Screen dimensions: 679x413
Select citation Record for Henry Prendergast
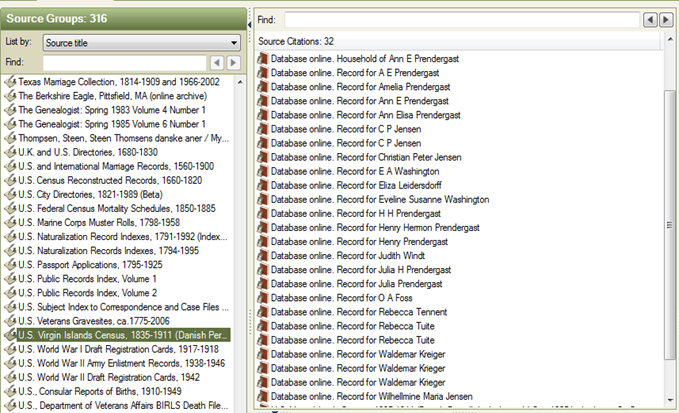tap(359, 242)
